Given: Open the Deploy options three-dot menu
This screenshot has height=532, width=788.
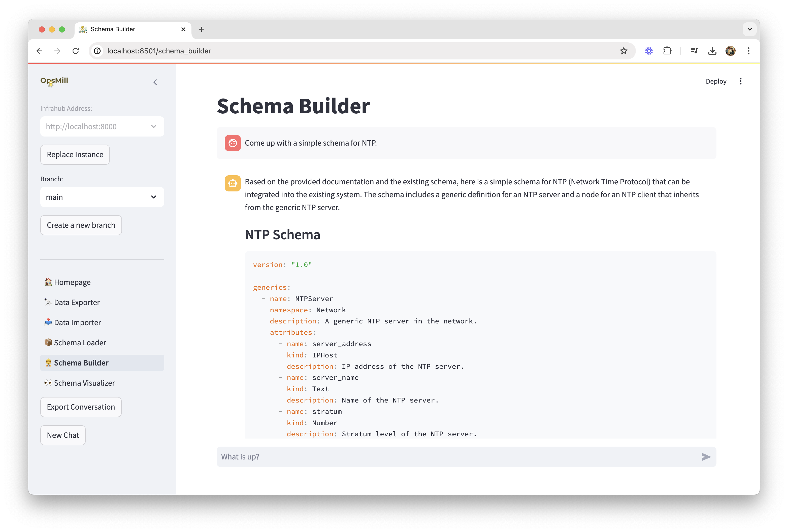Looking at the screenshot, I should (741, 81).
